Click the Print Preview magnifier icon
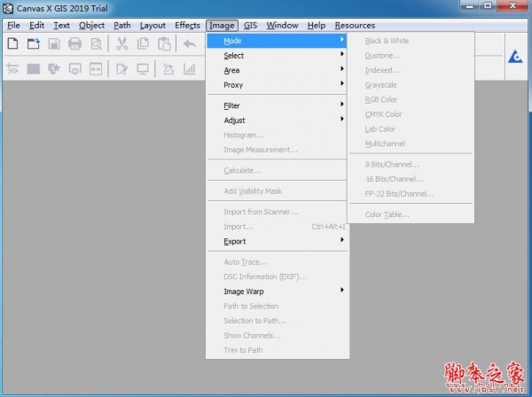The image size is (532, 397). [x=96, y=43]
